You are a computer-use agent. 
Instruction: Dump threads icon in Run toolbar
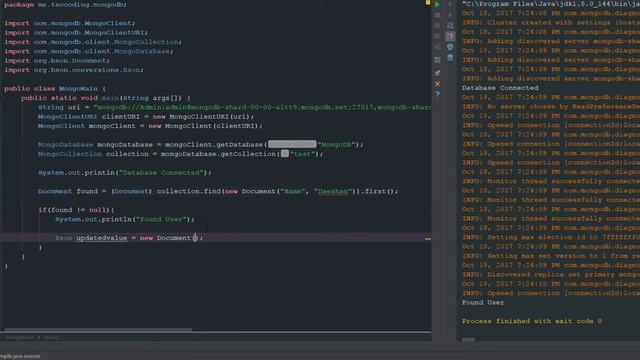[x=437, y=36]
